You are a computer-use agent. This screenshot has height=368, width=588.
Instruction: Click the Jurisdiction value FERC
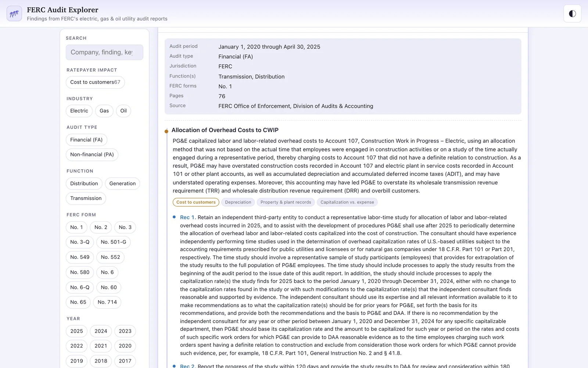pos(225,67)
